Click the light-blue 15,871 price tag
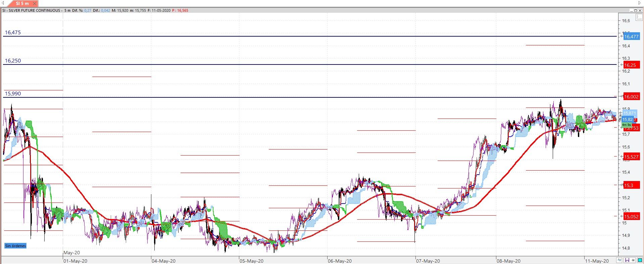The image size is (644, 264). [630, 113]
